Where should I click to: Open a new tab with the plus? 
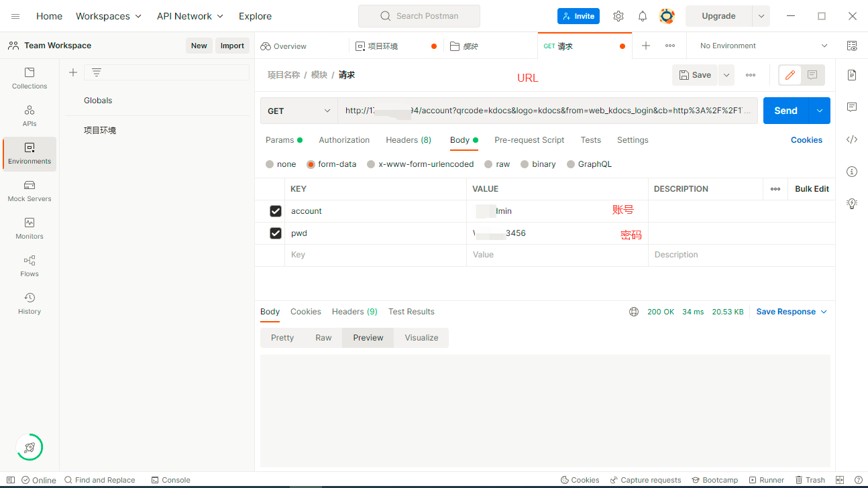tap(646, 46)
